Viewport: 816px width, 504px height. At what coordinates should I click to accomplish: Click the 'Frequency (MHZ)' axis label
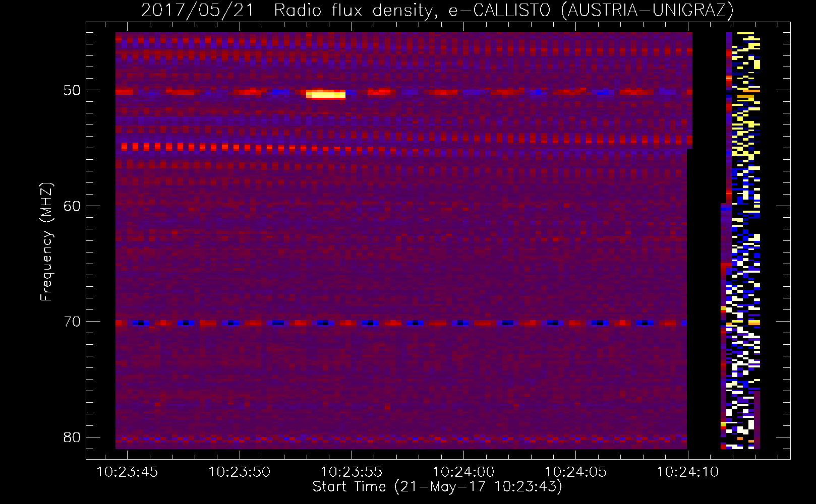click(x=46, y=241)
